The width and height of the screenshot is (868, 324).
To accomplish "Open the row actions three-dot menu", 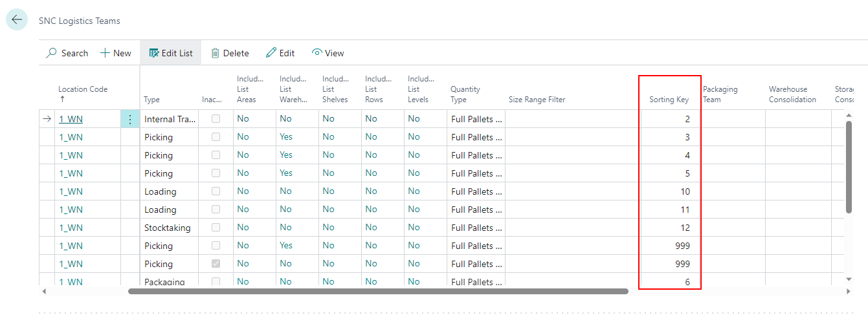I will 130,119.
